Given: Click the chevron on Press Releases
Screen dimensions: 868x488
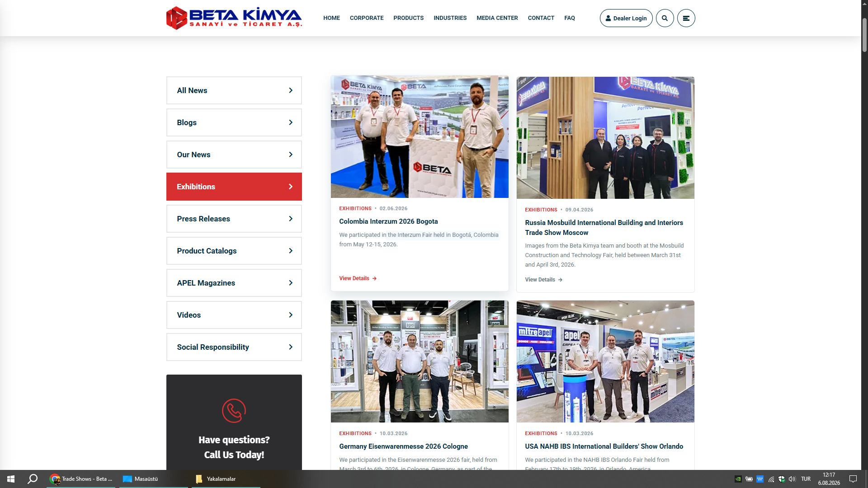Looking at the screenshot, I should [x=291, y=219].
